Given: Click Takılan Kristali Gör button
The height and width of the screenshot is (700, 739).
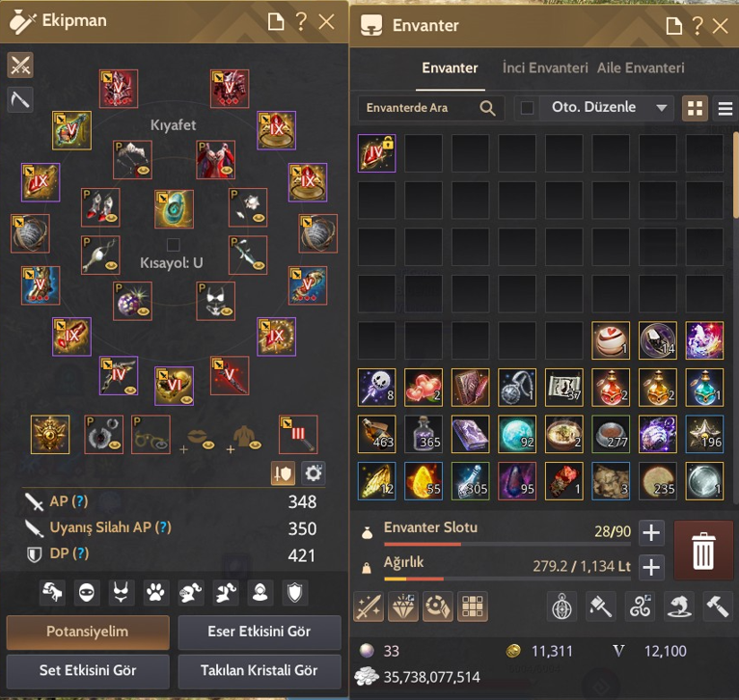Looking at the screenshot, I should (x=260, y=671).
